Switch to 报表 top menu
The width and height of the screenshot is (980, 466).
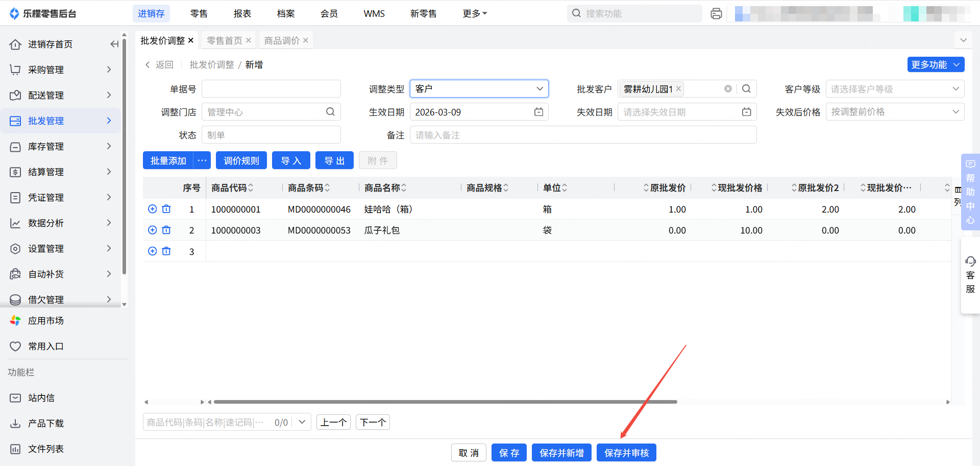pos(242,14)
